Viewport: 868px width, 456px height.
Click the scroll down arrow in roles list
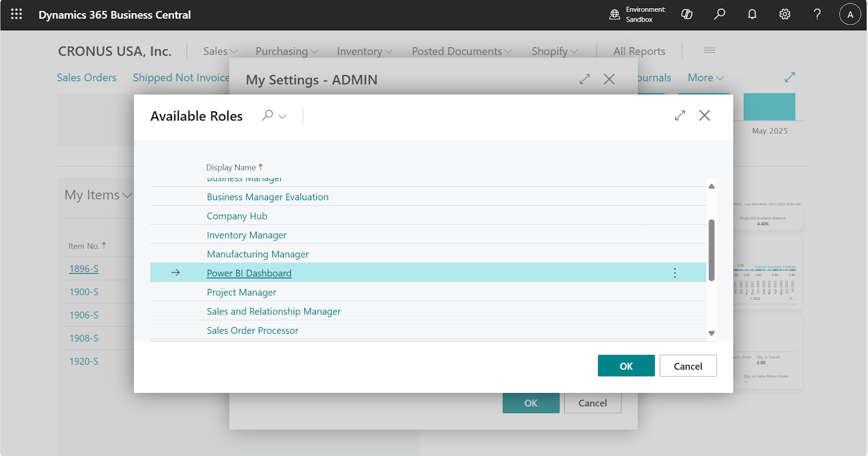pos(711,333)
